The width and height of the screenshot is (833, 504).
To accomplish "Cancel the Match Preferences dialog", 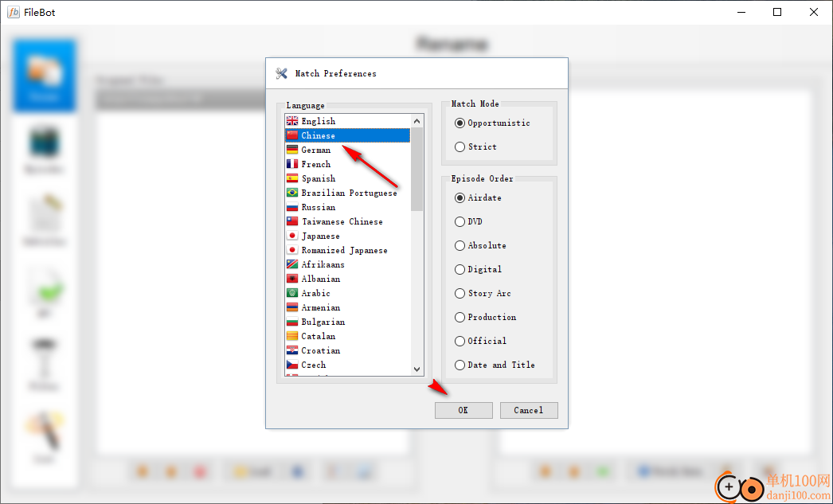I will pos(529,410).
